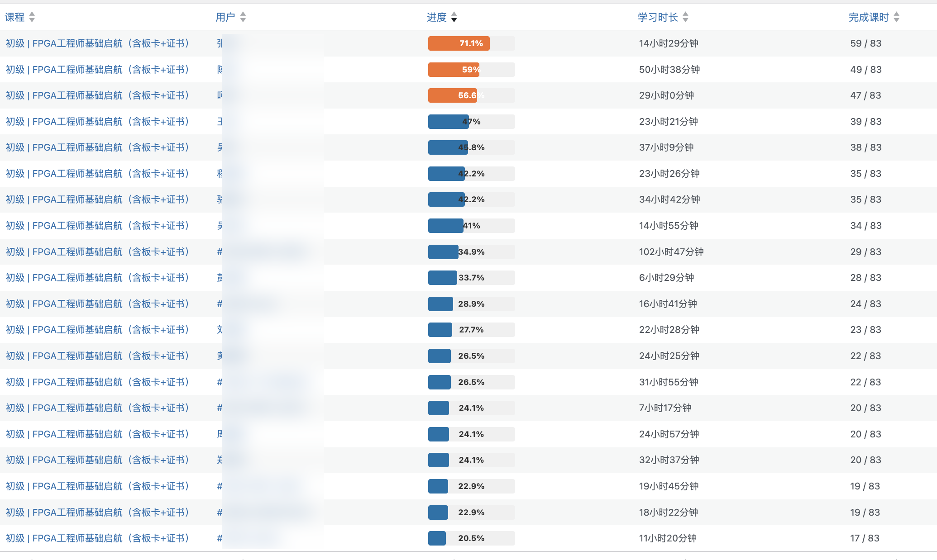This screenshot has width=937, height=560.
Task: Click sort arrows beside 完成课时 header
Action: tap(896, 17)
